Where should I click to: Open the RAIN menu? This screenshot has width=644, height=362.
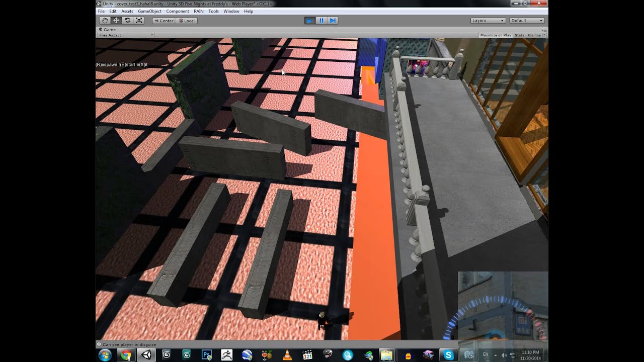click(199, 11)
